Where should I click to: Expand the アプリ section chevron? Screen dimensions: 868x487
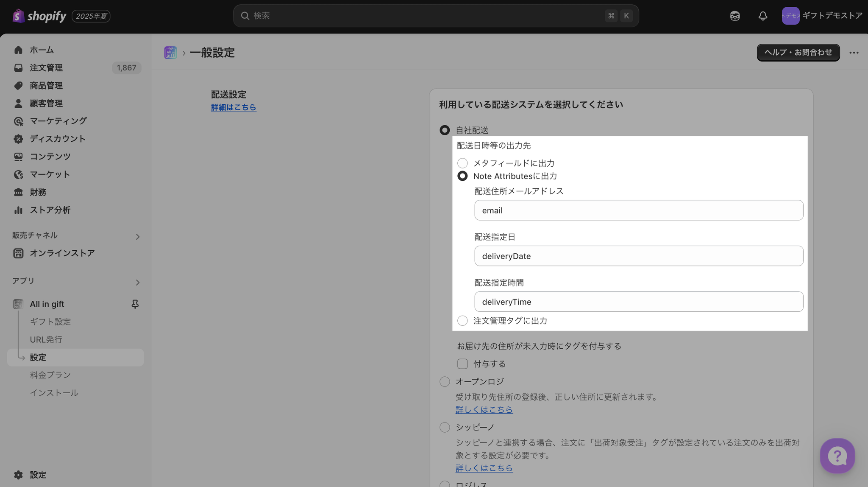pyautogui.click(x=137, y=283)
